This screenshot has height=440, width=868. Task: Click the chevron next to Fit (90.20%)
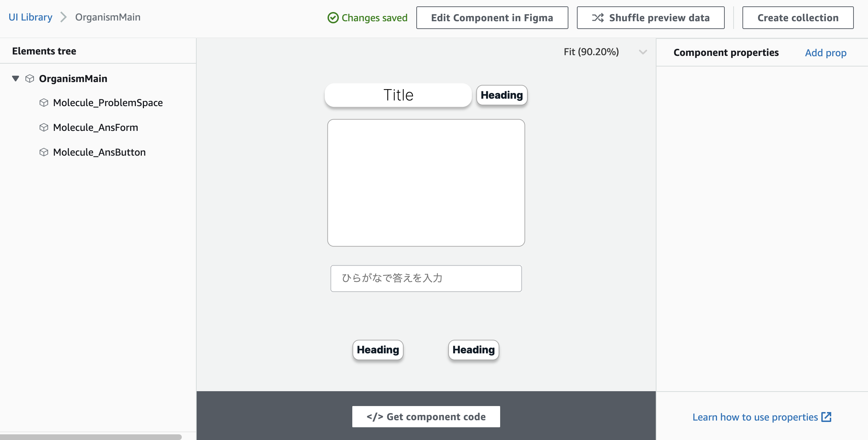coord(642,52)
